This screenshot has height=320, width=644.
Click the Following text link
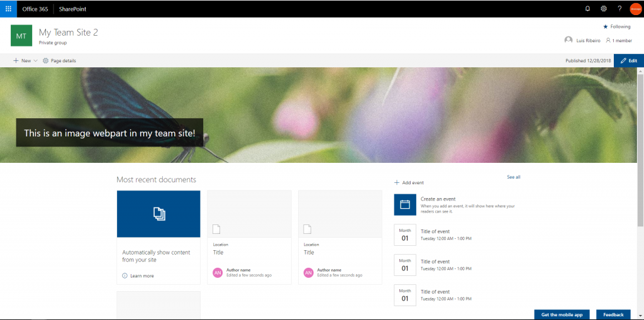[x=620, y=26]
